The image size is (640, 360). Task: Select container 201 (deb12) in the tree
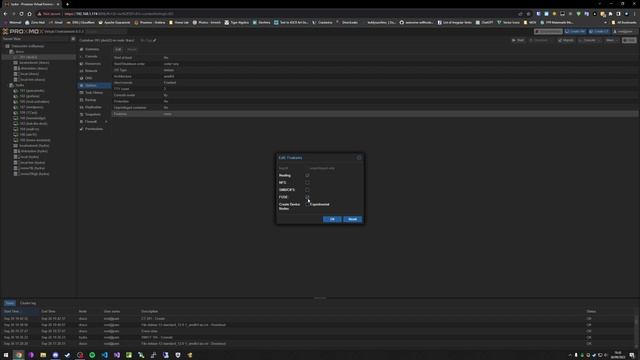coord(28,58)
